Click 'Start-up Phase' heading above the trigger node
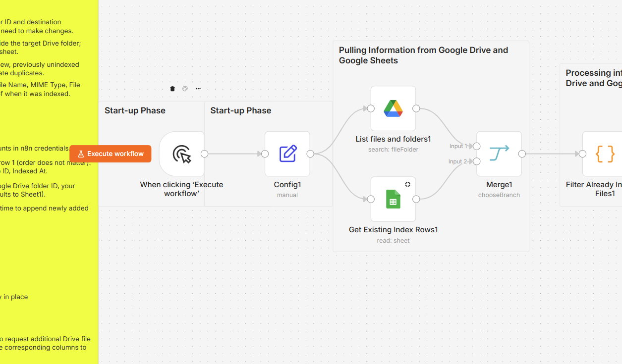The width and height of the screenshot is (622, 364). click(x=135, y=110)
